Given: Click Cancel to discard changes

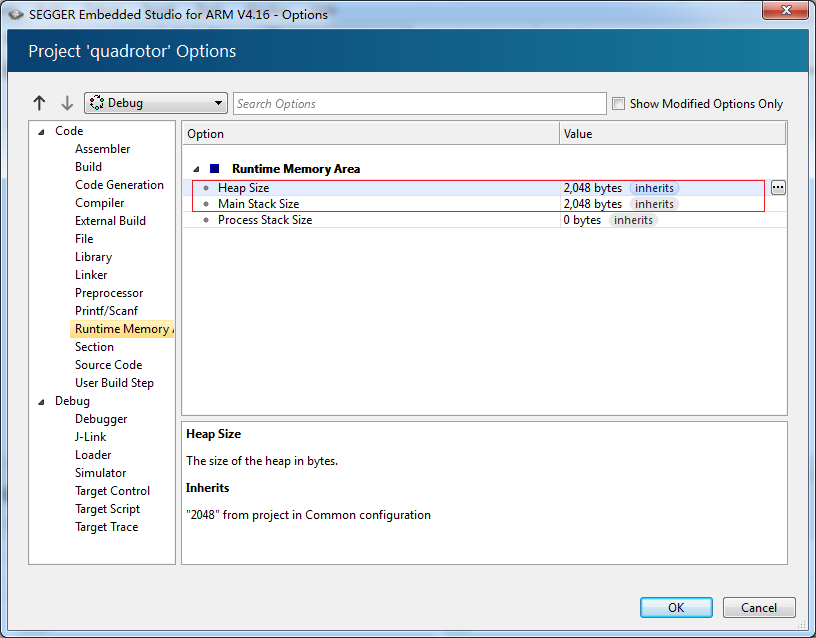Looking at the screenshot, I should point(759,608).
